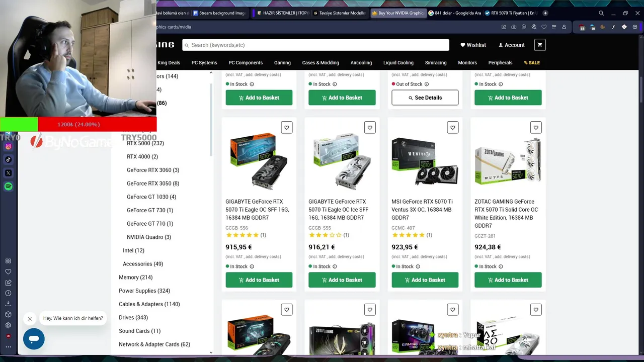Screen dimensions: 644x362
Task: Open the blue chat bubble widget
Action: click(34, 339)
